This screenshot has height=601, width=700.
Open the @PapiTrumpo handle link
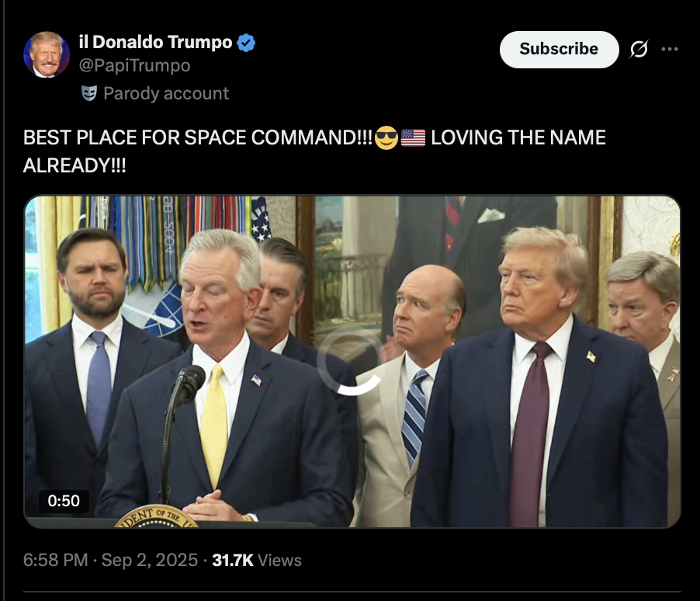click(x=134, y=66)
